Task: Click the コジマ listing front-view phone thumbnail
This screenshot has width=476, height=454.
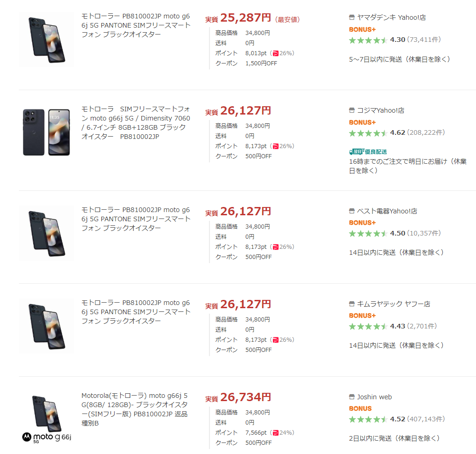Action: 59,132
